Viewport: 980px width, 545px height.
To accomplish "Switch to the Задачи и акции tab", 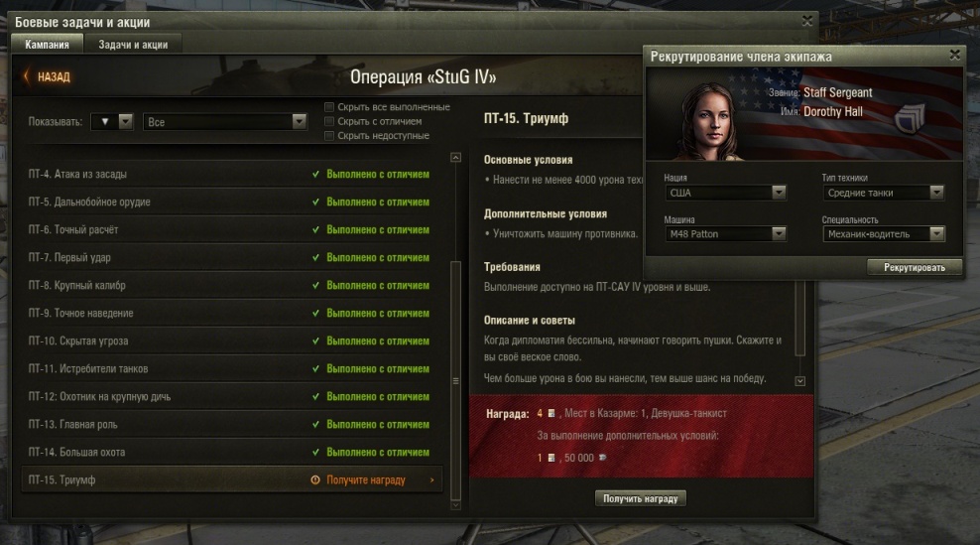I will 133,45.
